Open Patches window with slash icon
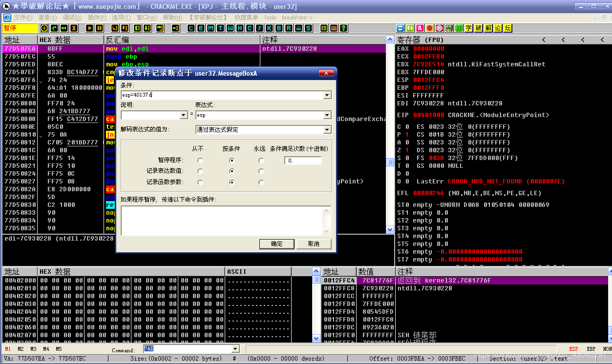The height and width of the screenshot is (364, 612). tap(259, 28)
